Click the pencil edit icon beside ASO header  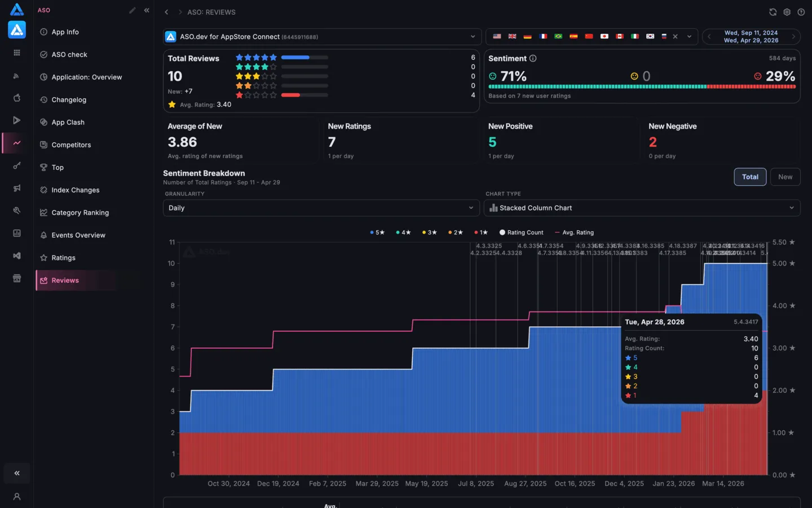[133, 10]
